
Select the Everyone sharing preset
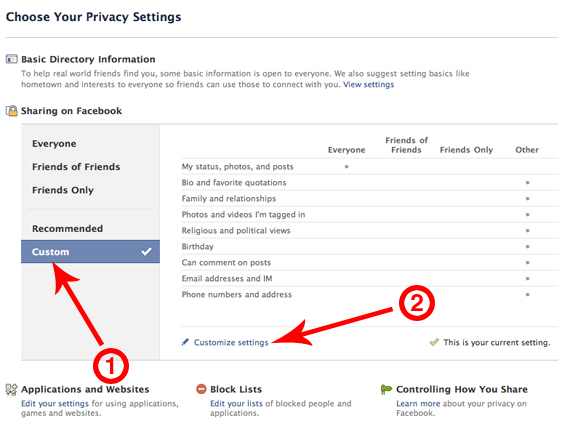tap(54, 144)
